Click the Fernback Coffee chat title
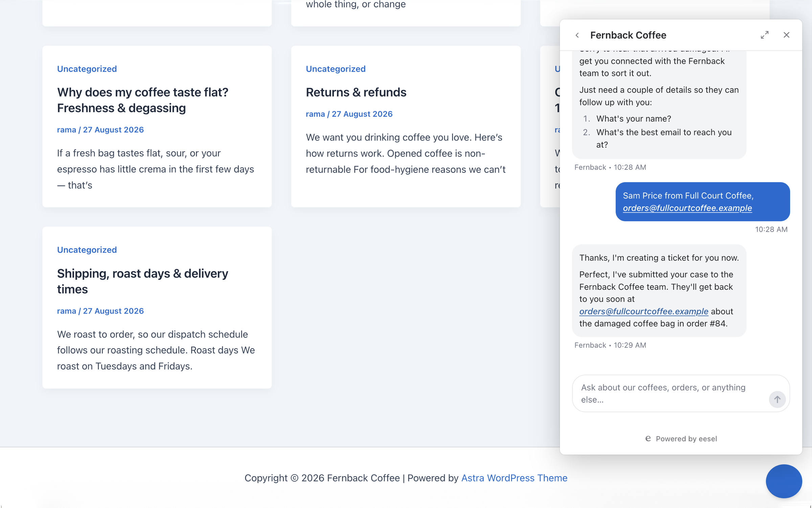 pos(628,35)
